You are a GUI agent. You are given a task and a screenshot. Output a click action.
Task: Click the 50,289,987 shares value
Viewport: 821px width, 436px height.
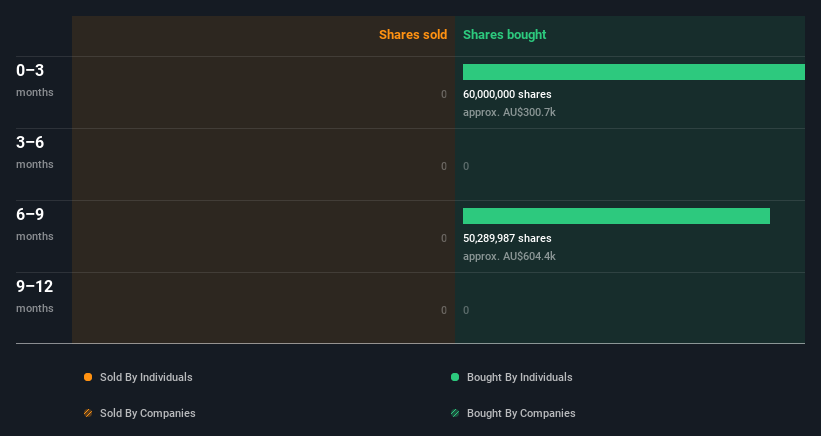(x=507, y=238)
